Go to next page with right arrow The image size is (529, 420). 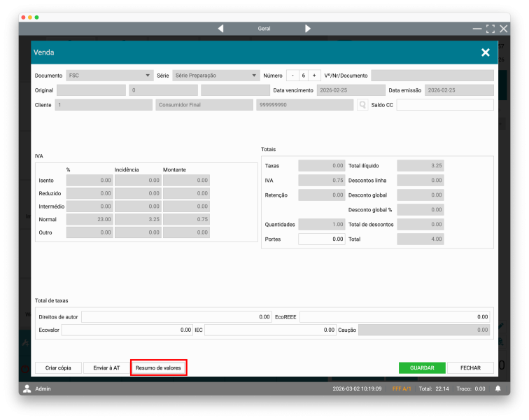pyautogui.click(x=308, y=29)
